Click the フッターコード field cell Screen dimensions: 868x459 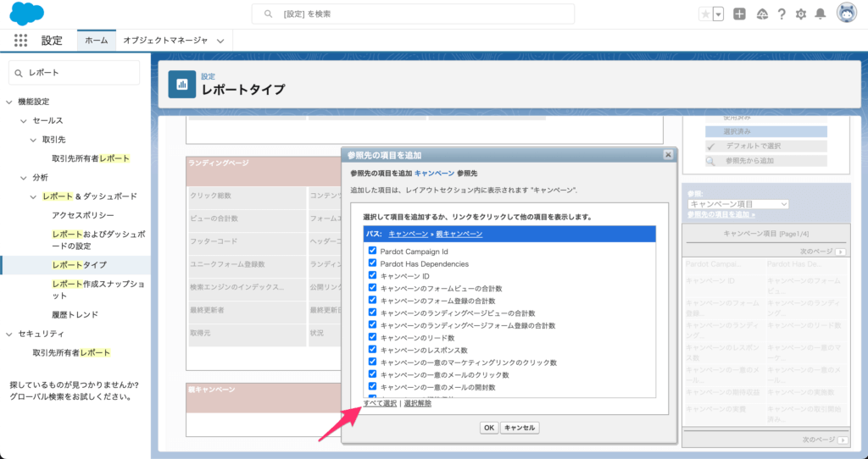[247, 241]
